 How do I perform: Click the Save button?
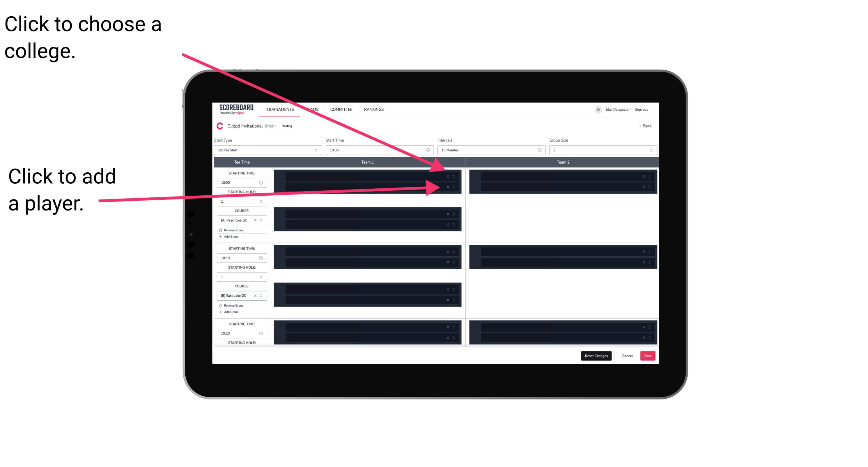pyautogui.click(x=649, y=355)
